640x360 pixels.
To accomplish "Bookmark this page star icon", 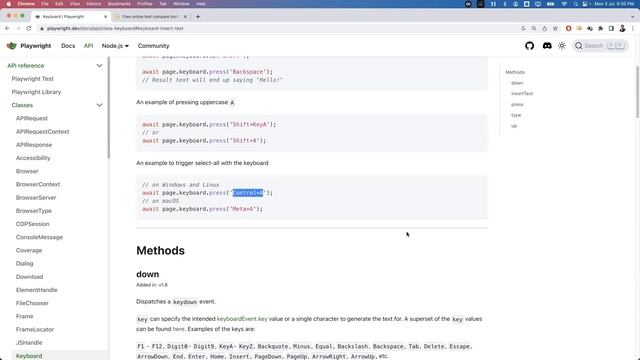I will click(x=555, y=29).
